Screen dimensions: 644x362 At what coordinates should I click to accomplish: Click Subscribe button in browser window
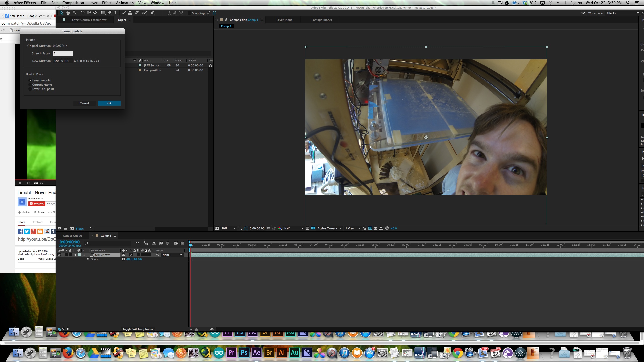pos(37,204)
